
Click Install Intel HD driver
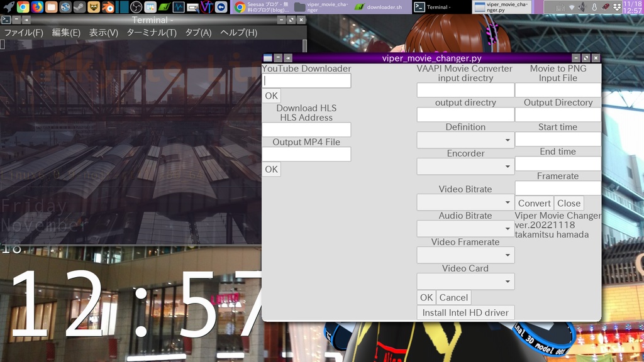pos(465,312)
